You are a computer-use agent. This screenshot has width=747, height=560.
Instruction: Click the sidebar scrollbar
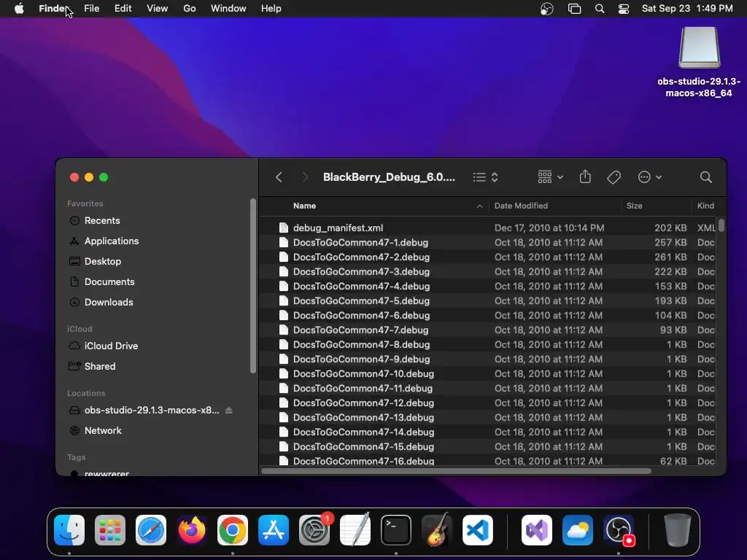click(253, 286)
